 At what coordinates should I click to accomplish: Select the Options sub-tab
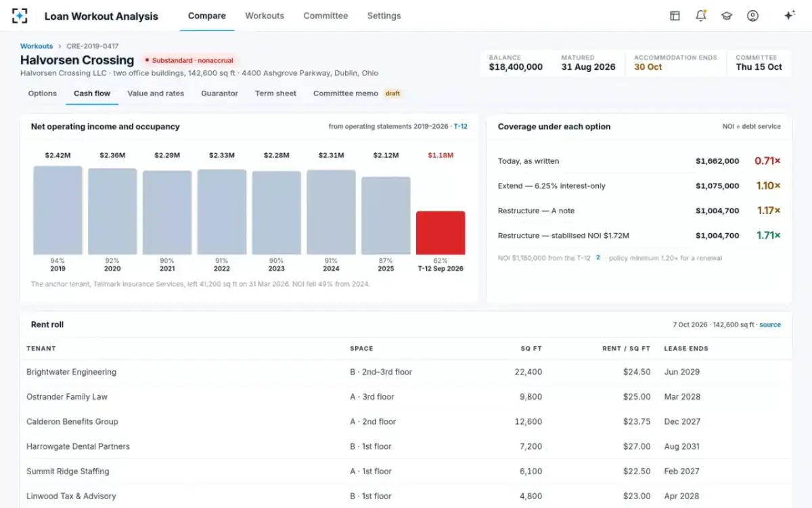(x=43, y=93)
